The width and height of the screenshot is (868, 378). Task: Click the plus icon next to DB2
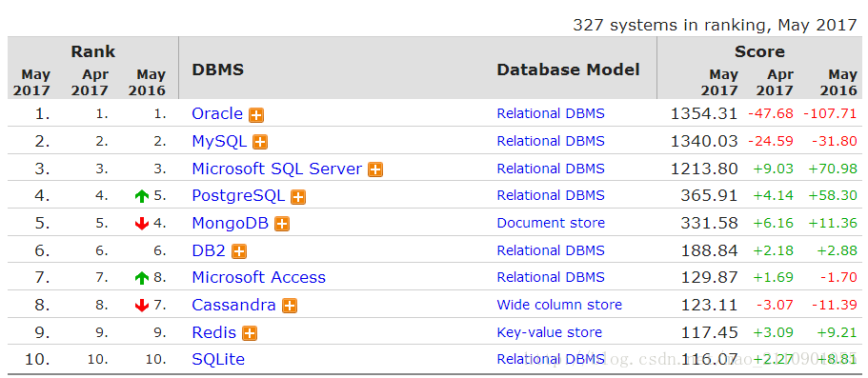point(238,251)
